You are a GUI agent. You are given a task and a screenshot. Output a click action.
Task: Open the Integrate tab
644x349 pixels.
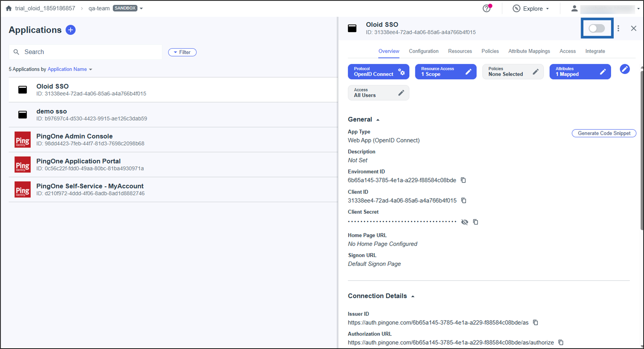[595, 51]
